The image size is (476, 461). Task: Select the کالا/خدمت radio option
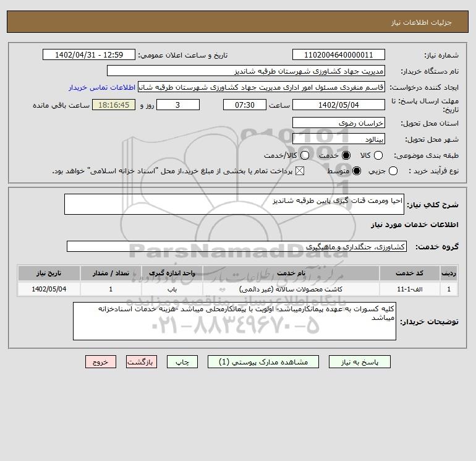click(x=305, y=155)
